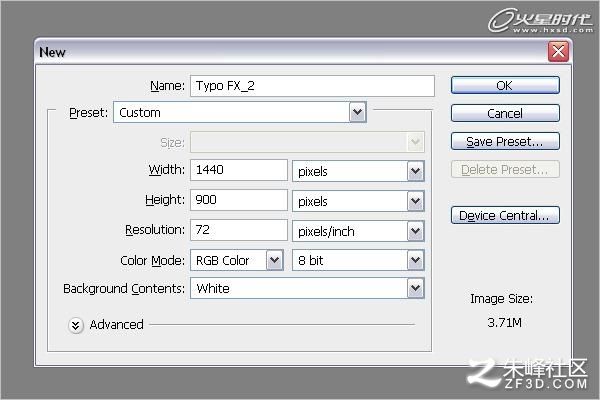Click the Width field showing 1440

(239, 170)
